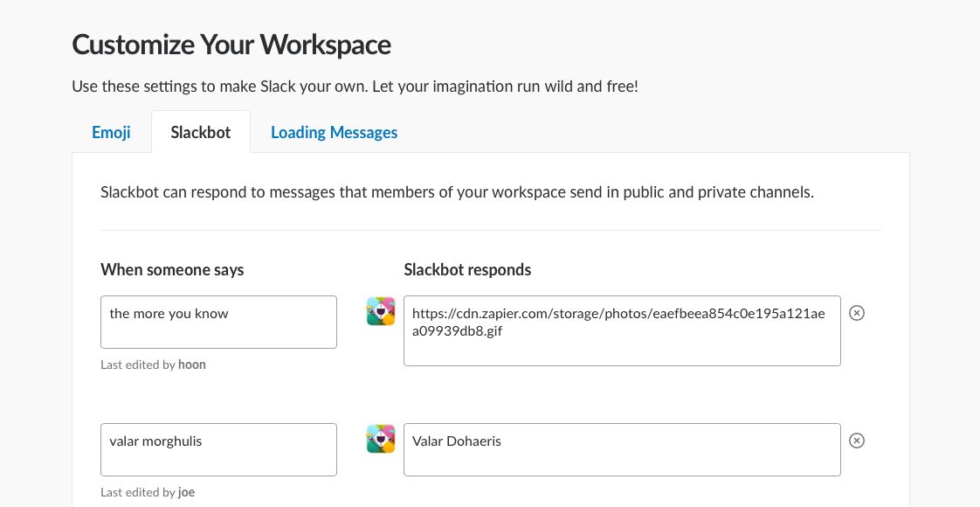The image size is (980, 507).
Task: Click the horizontal divider below the description
Action: click(x=491, y=231)
